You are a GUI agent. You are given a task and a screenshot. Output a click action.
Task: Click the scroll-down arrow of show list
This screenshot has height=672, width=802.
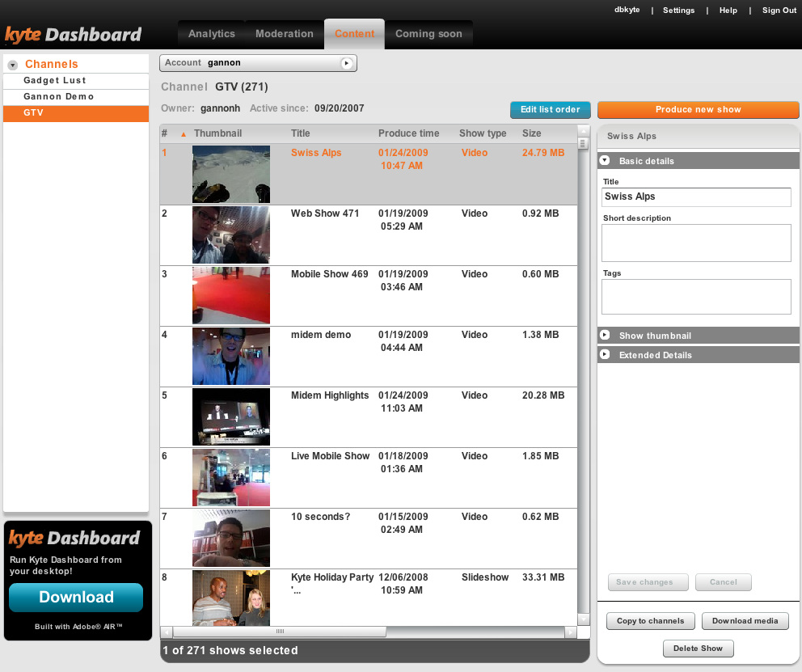[583, 619]
